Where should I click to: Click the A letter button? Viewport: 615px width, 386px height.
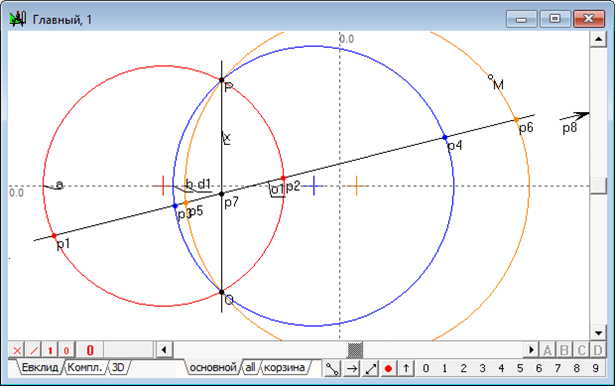tap(547, 350)
